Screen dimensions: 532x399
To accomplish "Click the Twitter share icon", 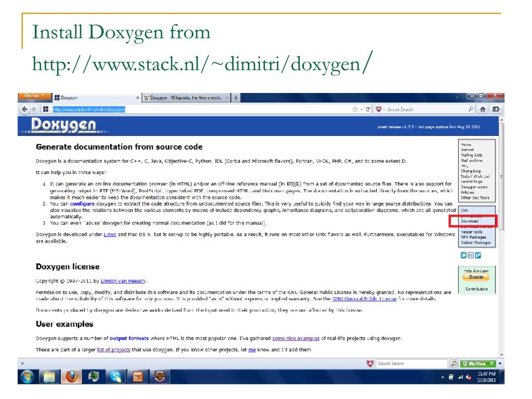I will pos(463,255).
